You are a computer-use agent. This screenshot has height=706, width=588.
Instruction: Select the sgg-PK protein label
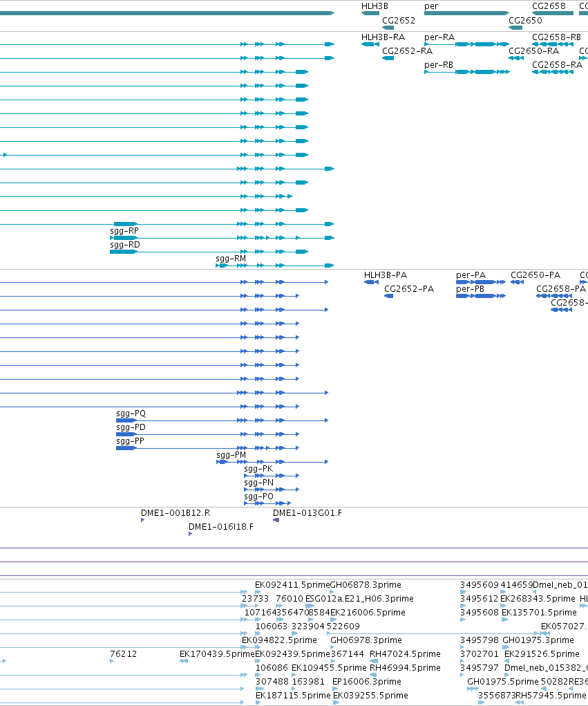[x=258, y=469]
